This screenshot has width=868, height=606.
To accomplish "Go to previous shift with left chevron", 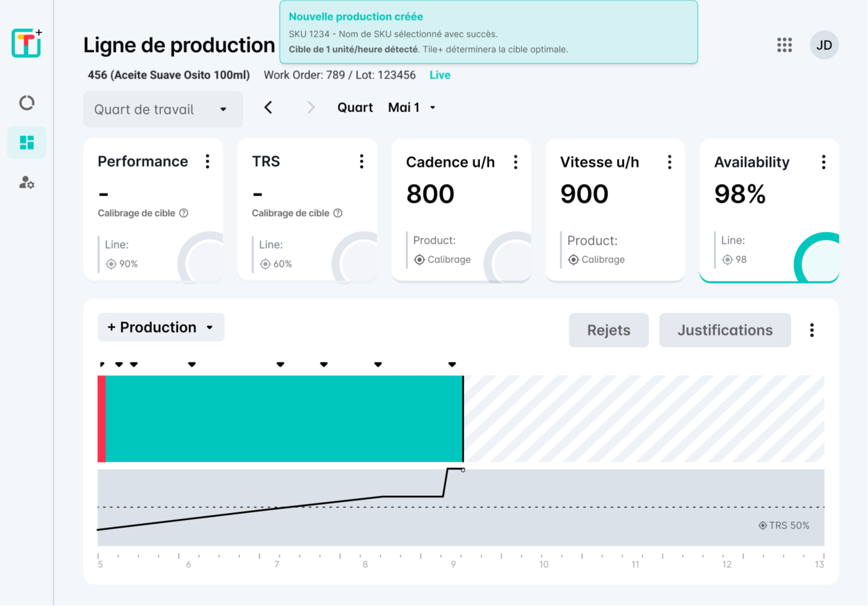I will click(x=269, y=108).
